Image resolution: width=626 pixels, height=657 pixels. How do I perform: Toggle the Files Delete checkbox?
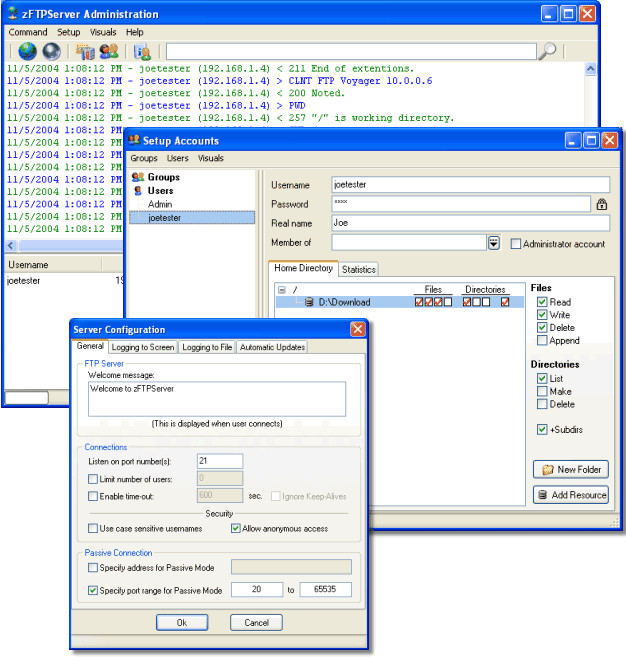tap(542, 327)
